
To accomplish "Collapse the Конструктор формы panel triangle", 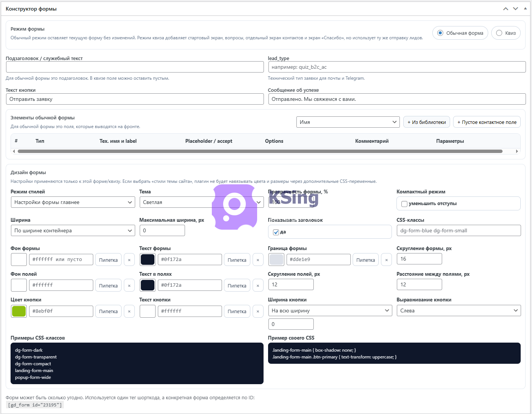I will (525, 8).
